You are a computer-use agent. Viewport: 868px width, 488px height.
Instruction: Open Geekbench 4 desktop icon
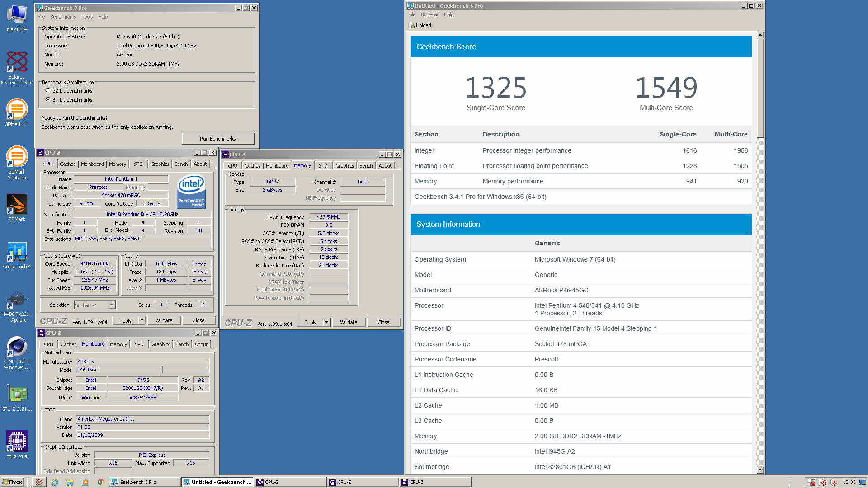click(17, 255)
